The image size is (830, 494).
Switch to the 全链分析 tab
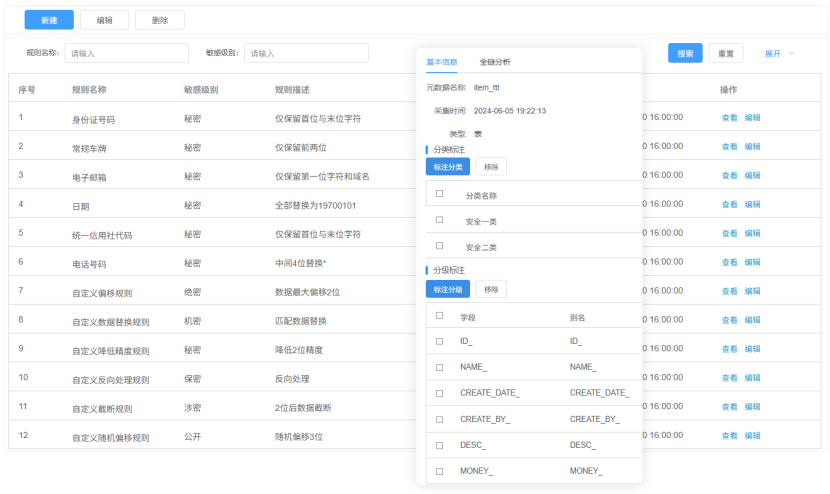tap(495, 62)
